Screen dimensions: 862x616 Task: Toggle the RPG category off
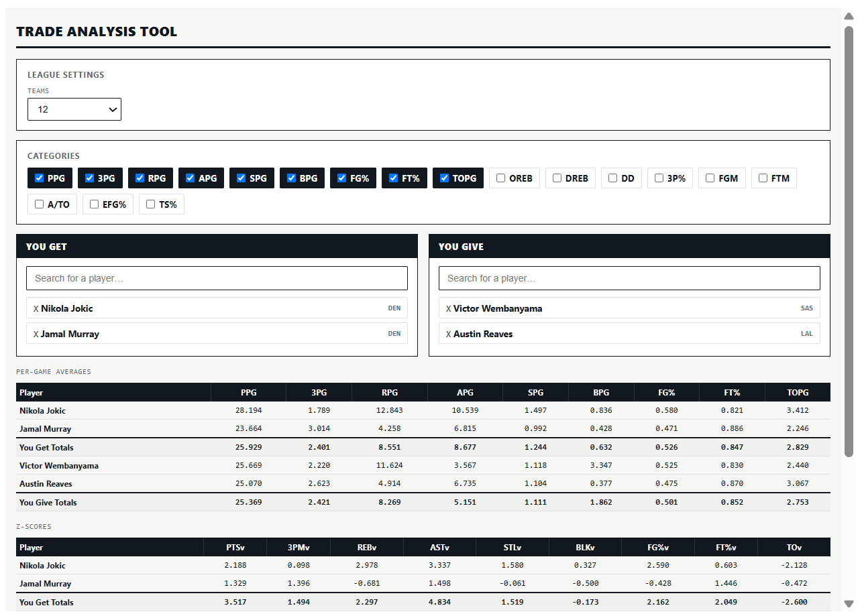click(140, 178)
